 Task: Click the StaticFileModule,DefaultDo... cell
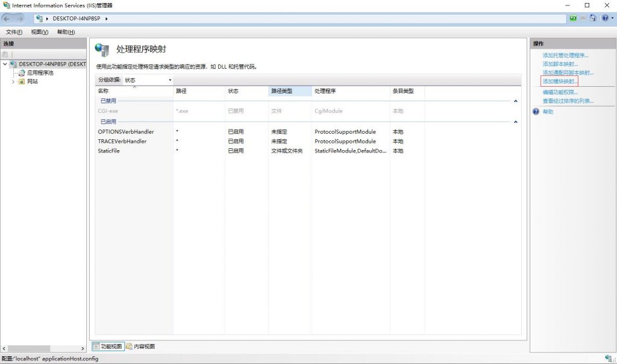pos(350,151)
